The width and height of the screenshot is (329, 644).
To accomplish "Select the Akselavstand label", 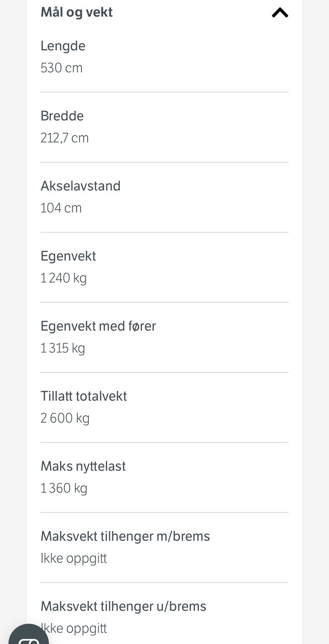I will point(80,186).
